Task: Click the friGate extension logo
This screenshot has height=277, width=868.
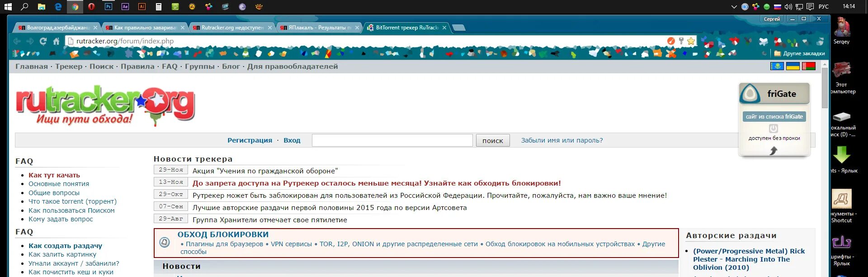Action: point(750,94)
